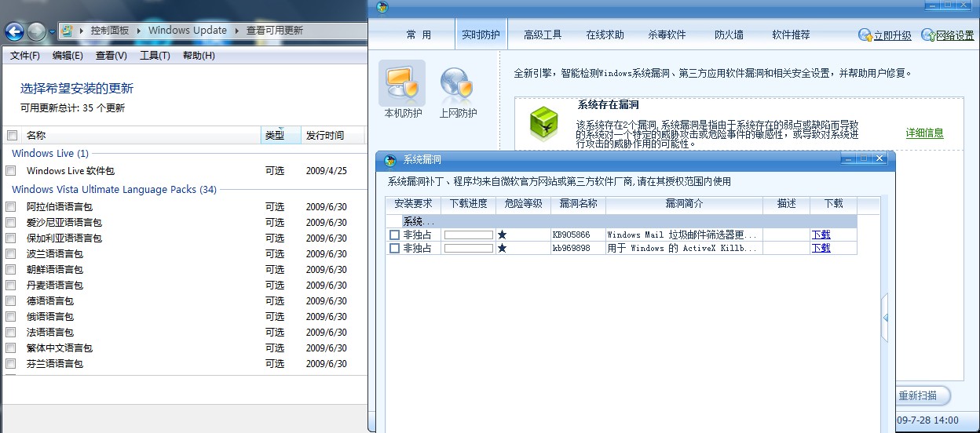The image size is (980, 433).
Task: Click 下载 link for kb969898
Action: 821,248
